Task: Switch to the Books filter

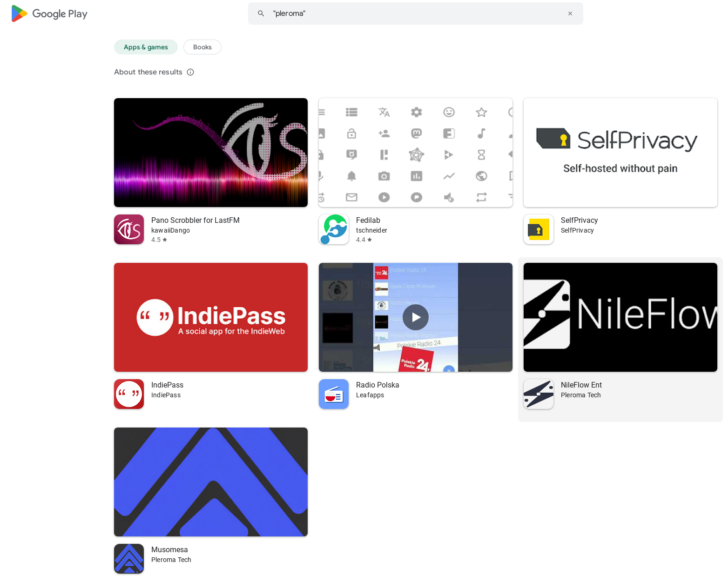Action: coord(202,47)
